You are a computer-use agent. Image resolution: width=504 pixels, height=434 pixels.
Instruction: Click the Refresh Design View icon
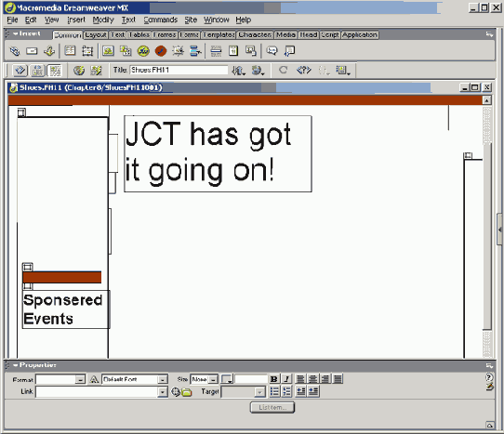[x=284, y=70]
